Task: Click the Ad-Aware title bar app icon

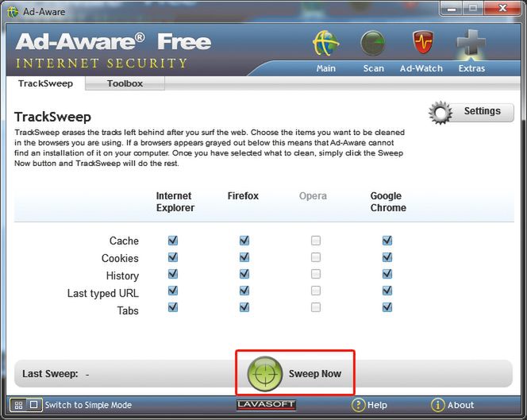Action: click(13, 12)
